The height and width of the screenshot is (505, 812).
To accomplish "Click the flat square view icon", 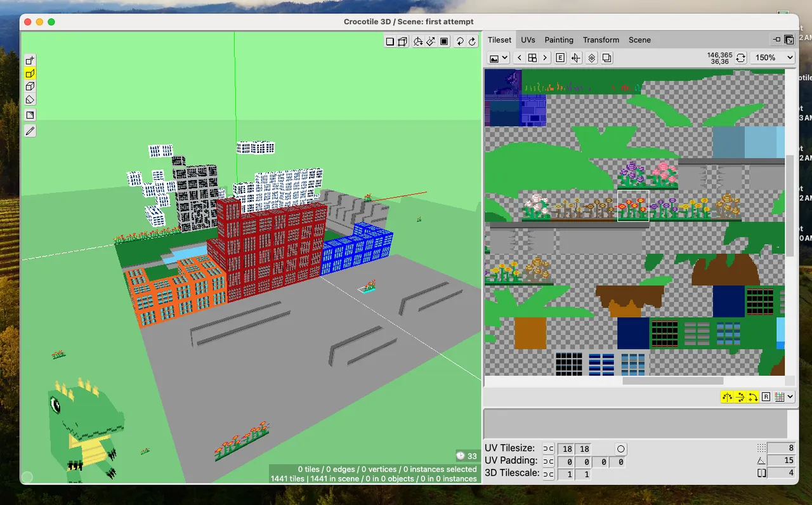I will 391,42.
